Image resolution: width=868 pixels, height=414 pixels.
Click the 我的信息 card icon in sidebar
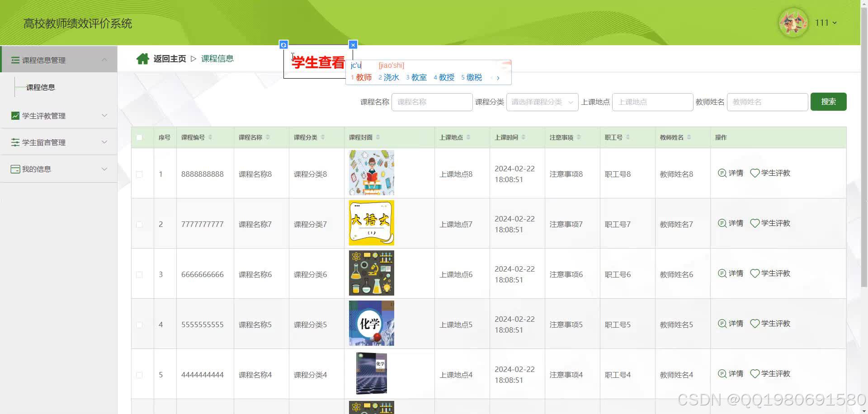[x=15, y=169]
